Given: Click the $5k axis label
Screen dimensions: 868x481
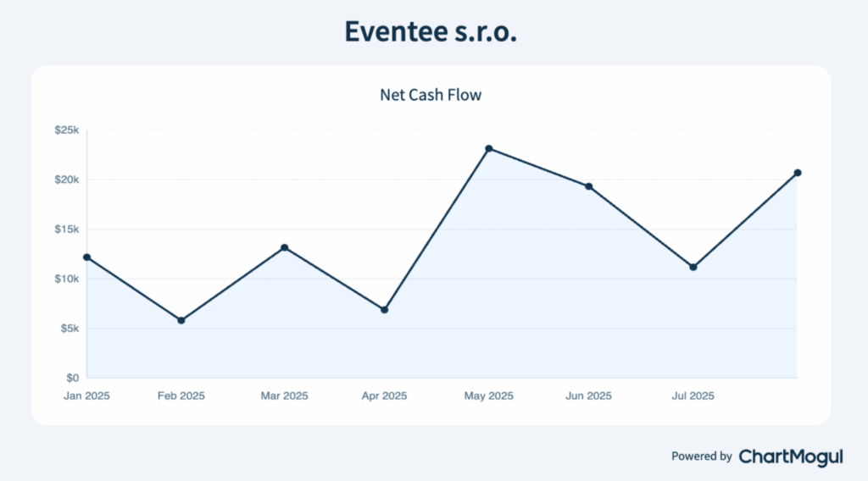Looking at the screenshot, I should click(70, 329).
